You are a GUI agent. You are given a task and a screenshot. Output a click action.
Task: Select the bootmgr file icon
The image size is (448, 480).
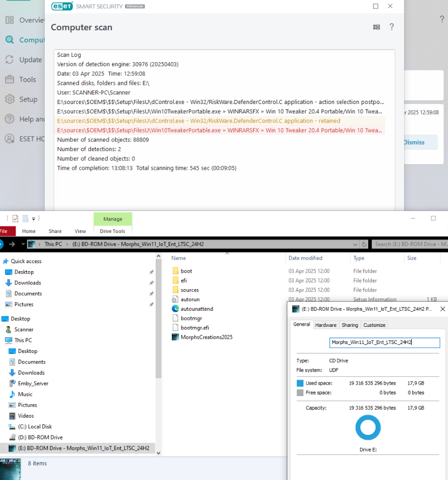175,318
